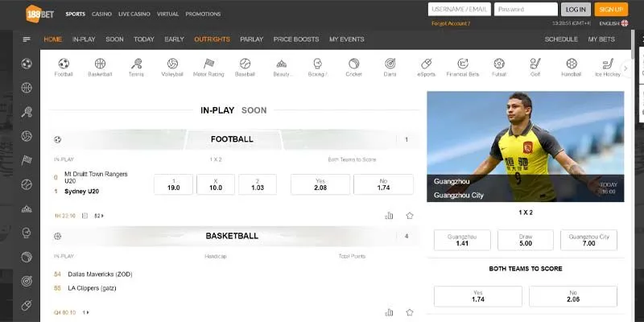The width and height of the screenshot is (644, 322).
Task: Open the Darts category icon
Action: 390,64
